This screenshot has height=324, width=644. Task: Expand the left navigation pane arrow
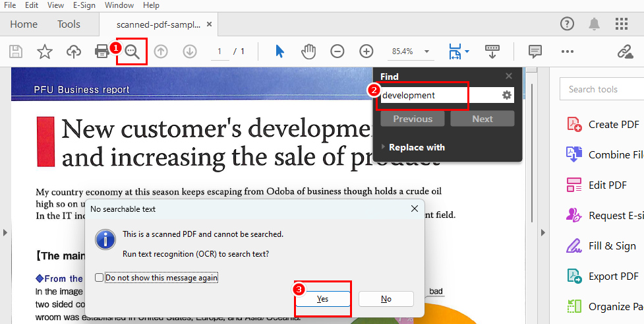pos(5,233)
